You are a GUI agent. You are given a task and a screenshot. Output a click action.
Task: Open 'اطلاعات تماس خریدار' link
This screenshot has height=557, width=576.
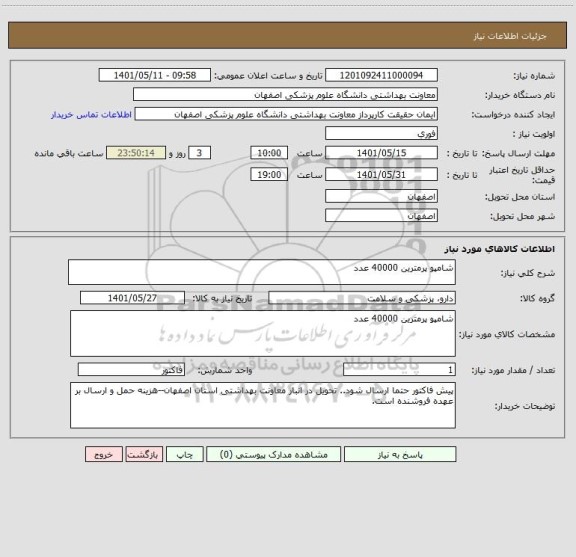click(91, 115)
